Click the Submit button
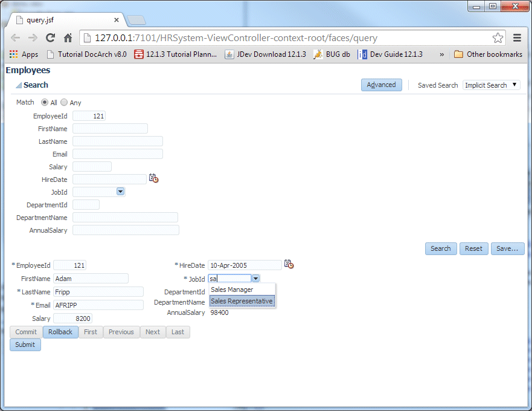 [x=25, y=345]
